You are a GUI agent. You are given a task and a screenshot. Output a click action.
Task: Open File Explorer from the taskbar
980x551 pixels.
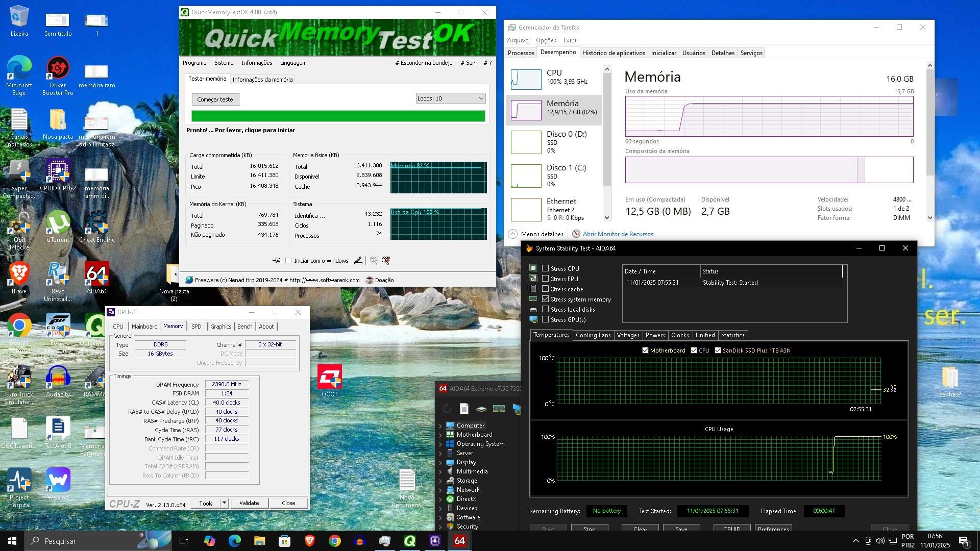pyautogui.click(x=259, y=541)
